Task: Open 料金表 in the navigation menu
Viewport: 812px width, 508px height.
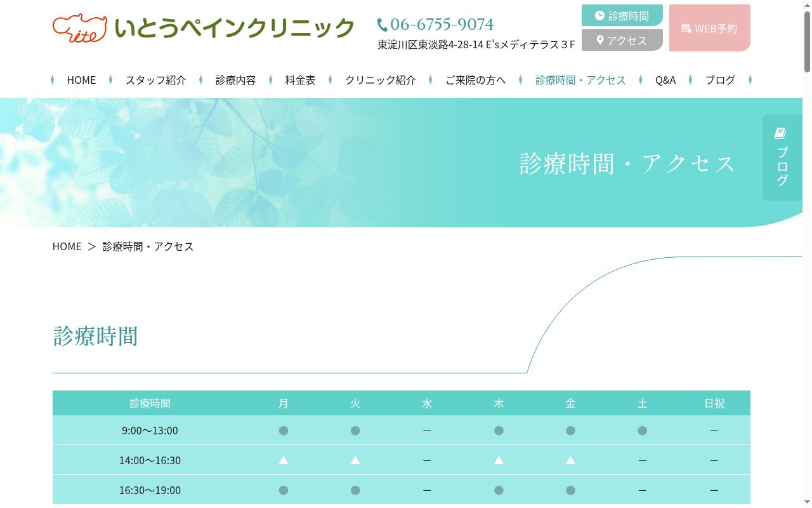Action: click(x=300, y=80)
